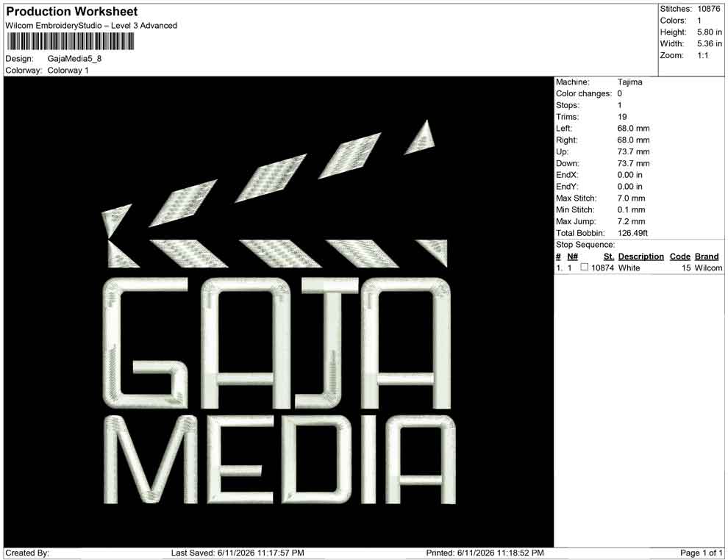
Task: Click the thread code 15
Action: [x=686, y=268]
